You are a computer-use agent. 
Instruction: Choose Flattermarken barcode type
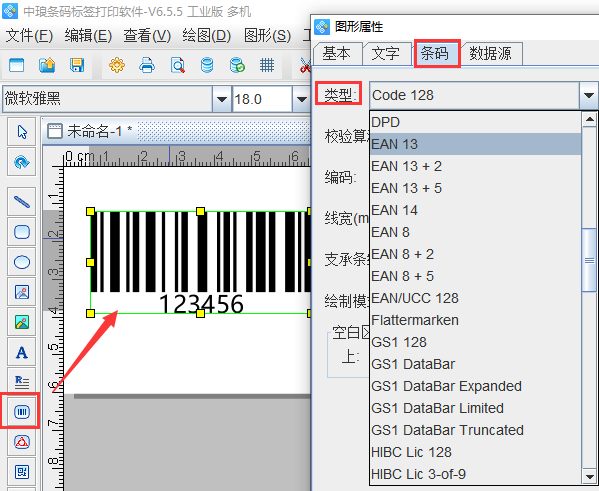pyautogui.click(x=475, y=320)
